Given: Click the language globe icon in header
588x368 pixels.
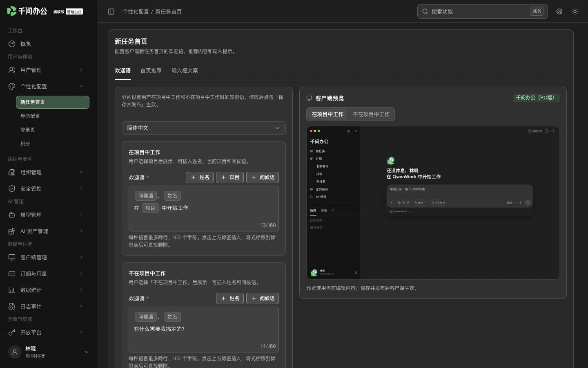Looking at the screenshot, I should 559,11.
